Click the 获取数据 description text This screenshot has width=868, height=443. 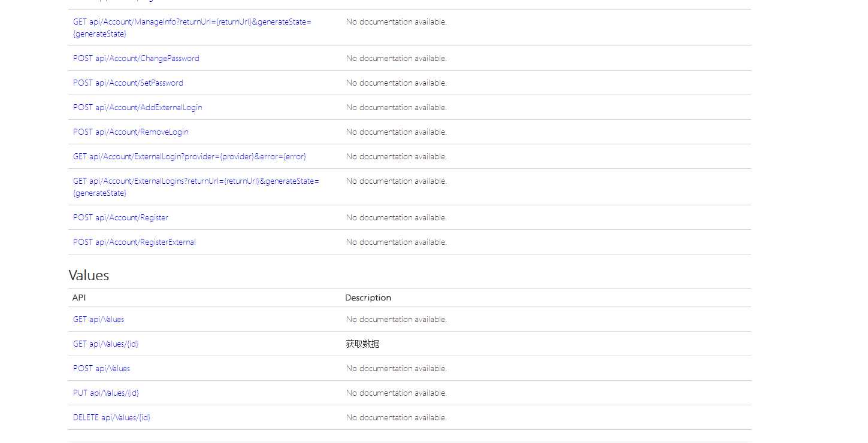coord(362,344)
